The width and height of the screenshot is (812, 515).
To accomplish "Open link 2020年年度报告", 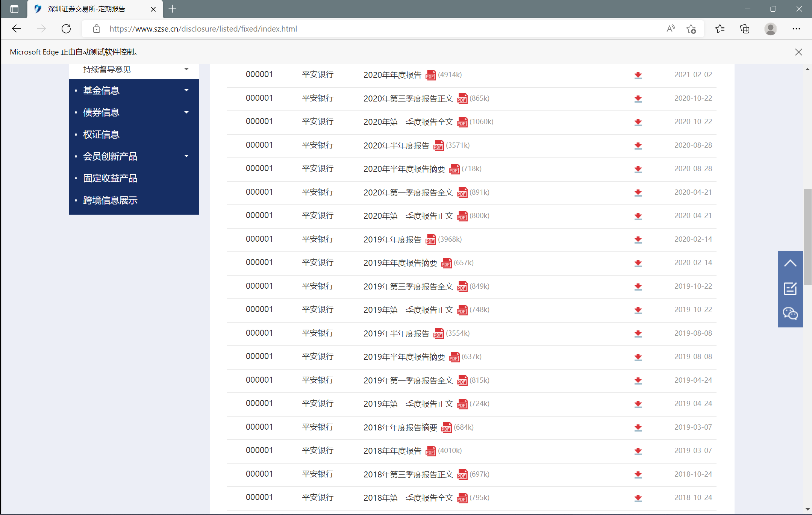I will [x=392, y=75].
